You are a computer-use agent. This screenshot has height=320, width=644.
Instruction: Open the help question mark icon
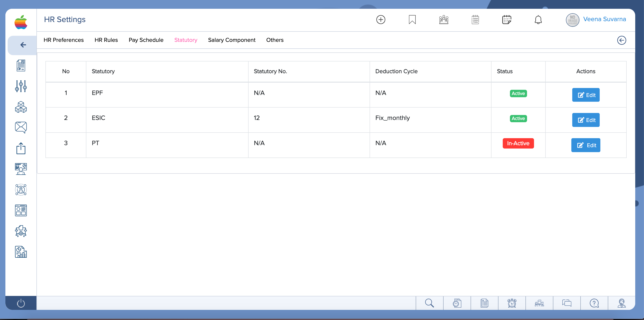594,303
